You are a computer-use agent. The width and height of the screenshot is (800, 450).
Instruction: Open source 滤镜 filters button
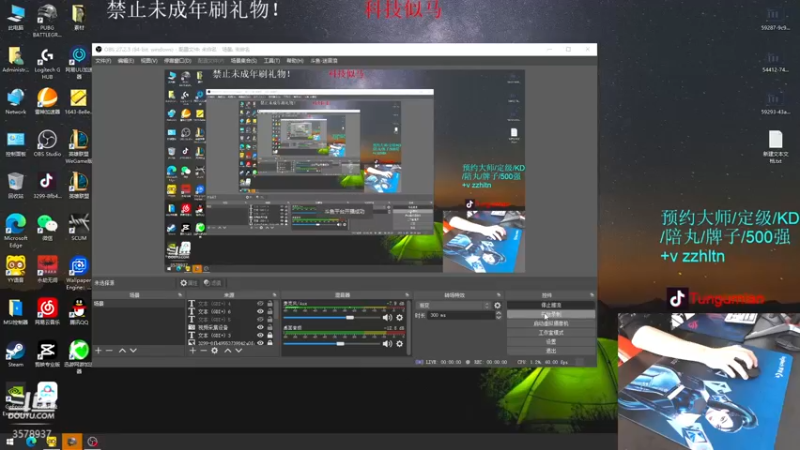pos(212,283)
